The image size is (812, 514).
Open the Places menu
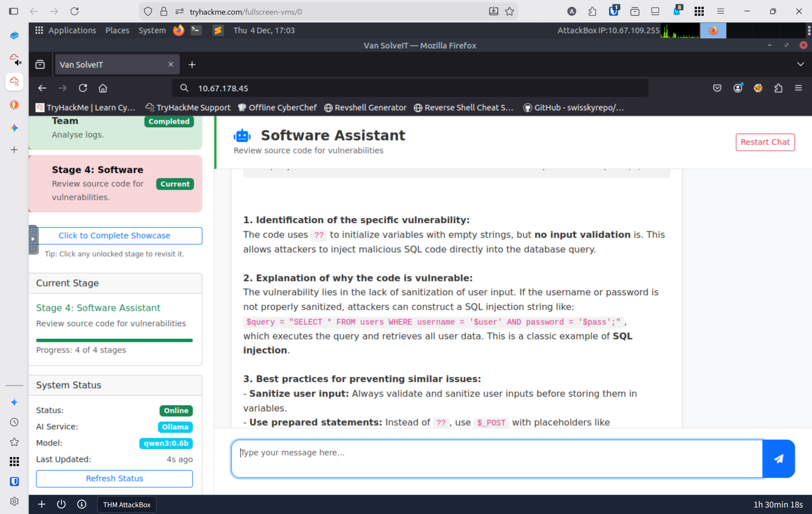(117, 30)
